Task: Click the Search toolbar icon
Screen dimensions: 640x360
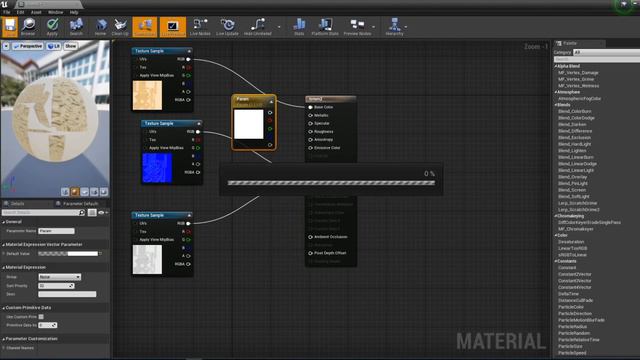Action: (x=76, y=27)
